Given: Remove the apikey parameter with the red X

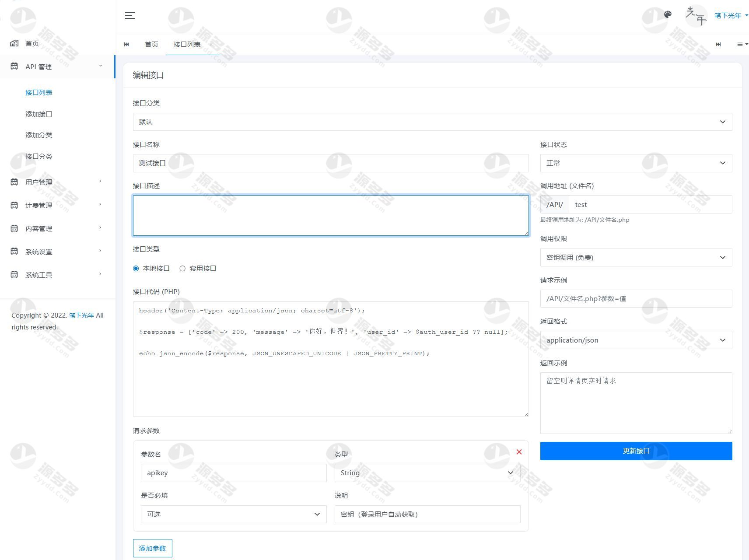Looking at the screenshot, I should [x=519, y=452].
